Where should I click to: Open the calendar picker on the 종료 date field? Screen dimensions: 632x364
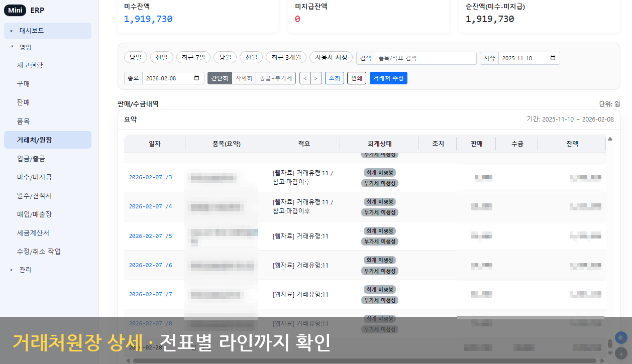pyautogui.click(x=197, y=78)
